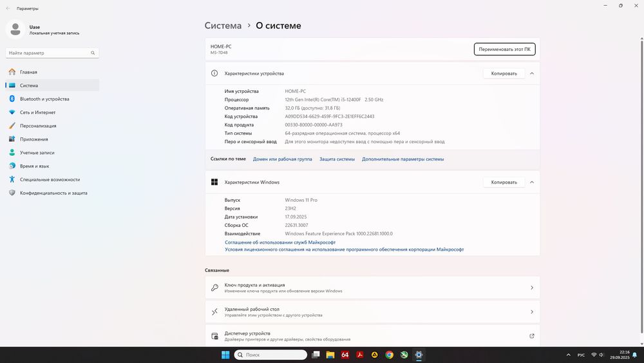Collapse the Характеристики устройства section
The image size is (644, 363).
pyautogui.click(x=532, y=74)
